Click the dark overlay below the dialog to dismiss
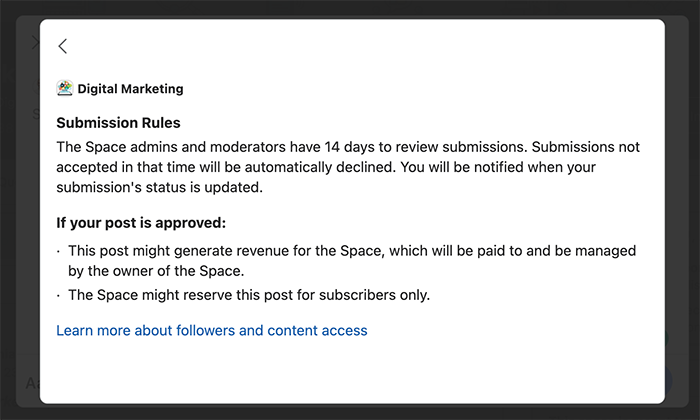700x420 pixels. pos(350,414)
